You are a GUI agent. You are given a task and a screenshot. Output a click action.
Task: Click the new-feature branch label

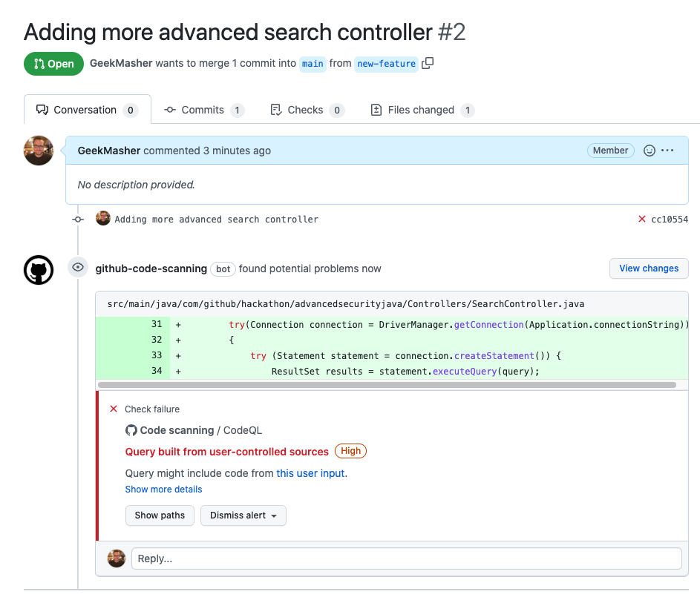(386, 64)
